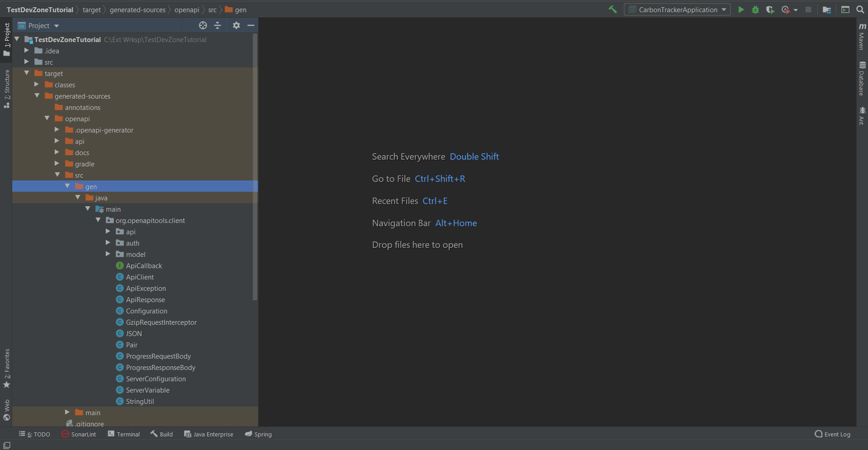Open the Build tool window
This screenshot has width=868, height=450.
point(162,434)
